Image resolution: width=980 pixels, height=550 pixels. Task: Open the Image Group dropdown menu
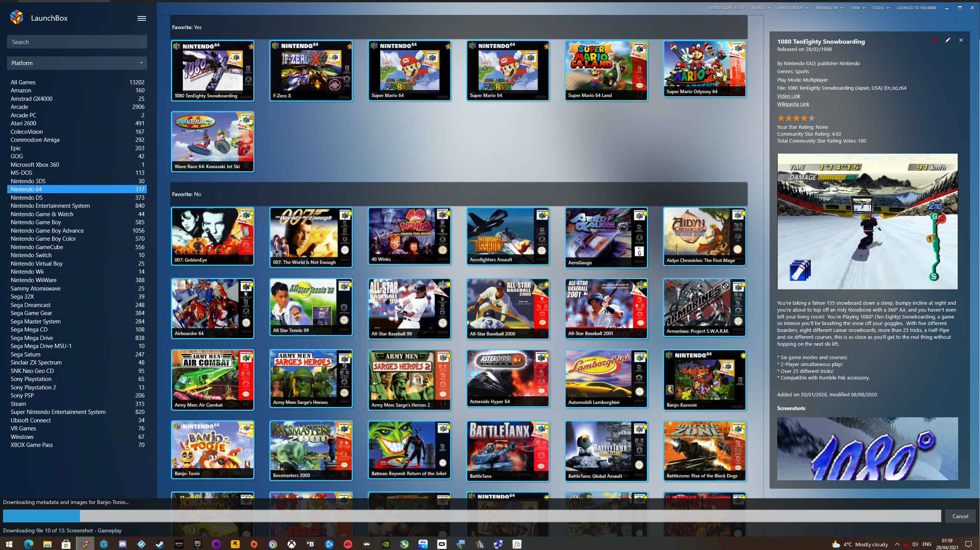click(x=793, y=8)
